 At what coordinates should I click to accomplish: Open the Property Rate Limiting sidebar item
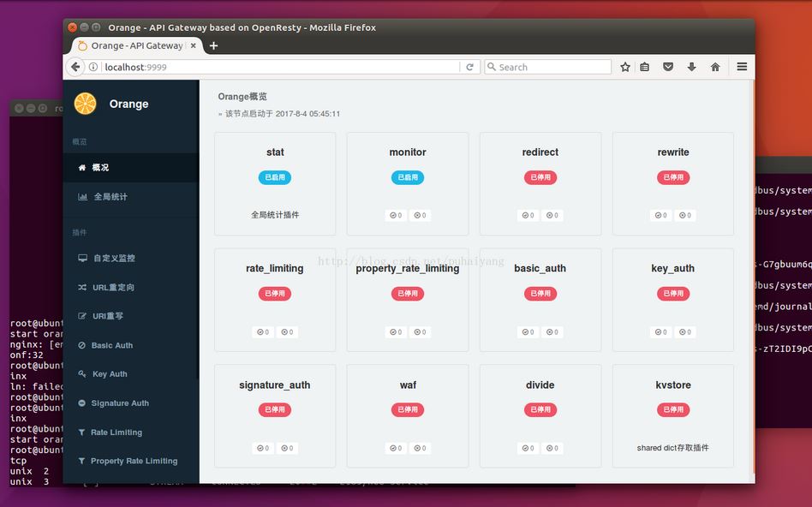[x=130, y=461]
